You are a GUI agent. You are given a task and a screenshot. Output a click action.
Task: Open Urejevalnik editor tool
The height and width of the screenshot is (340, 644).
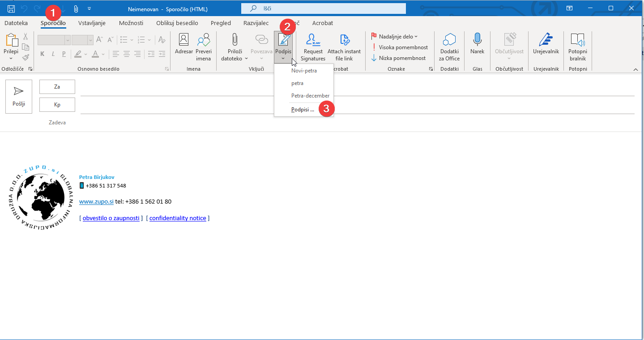[x=546, y=40]
